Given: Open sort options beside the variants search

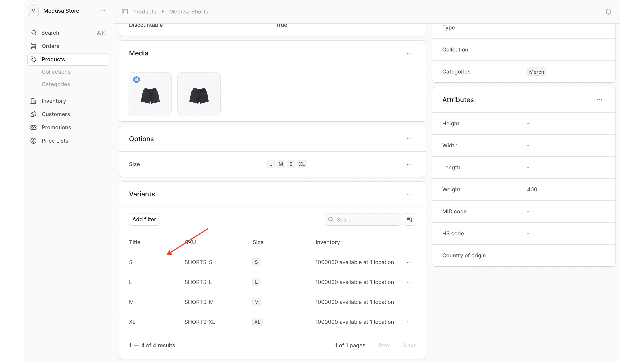Looking at the screenshot, I should (x=410, y=219).
